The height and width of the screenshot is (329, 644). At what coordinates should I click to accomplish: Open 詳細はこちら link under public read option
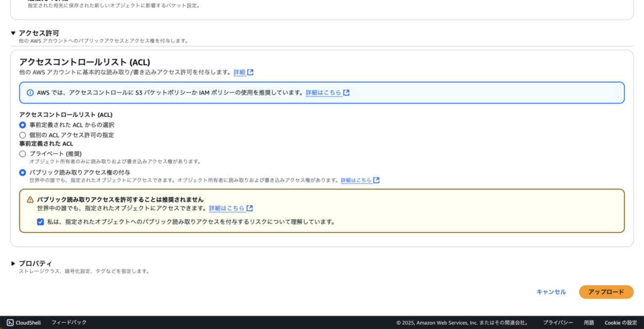(356, 181)
